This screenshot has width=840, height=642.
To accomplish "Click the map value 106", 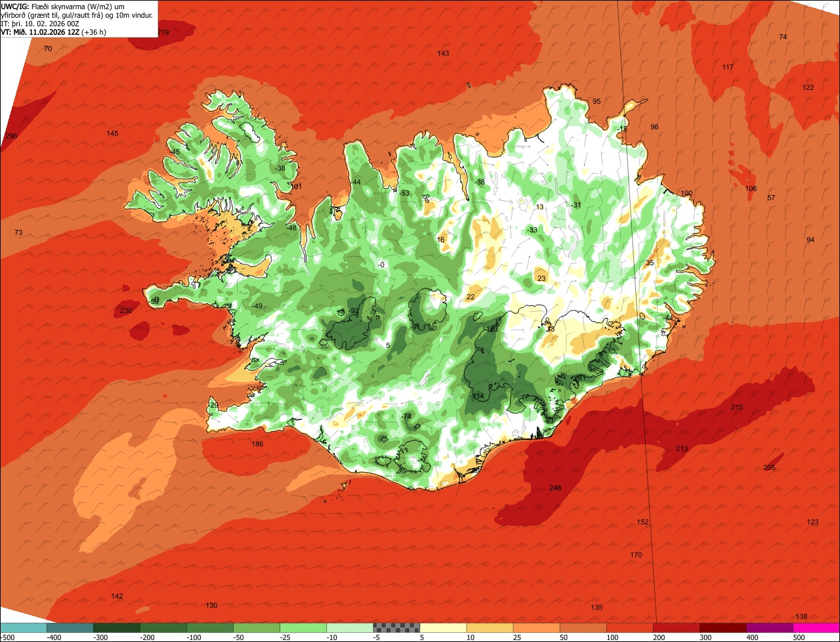I will click(751, 188).
